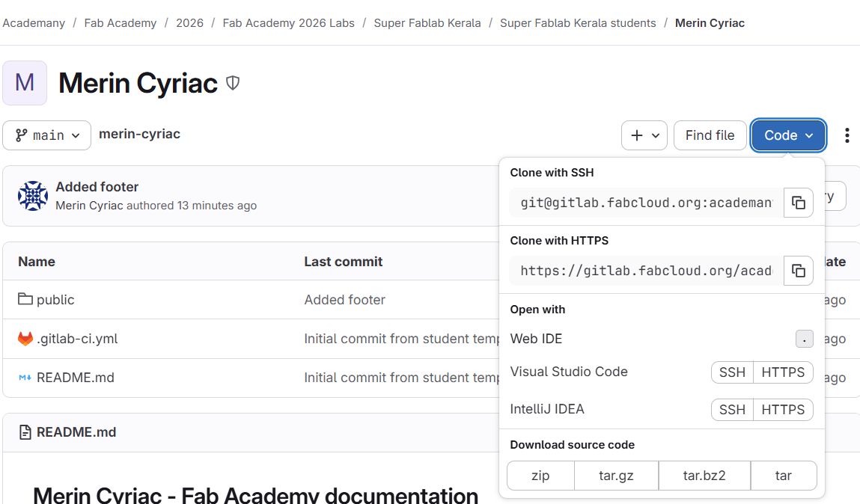Click Merin Cyriac's commit author avatar
The width and height of the screenshot is (860, 504).
tap(33, 196)
